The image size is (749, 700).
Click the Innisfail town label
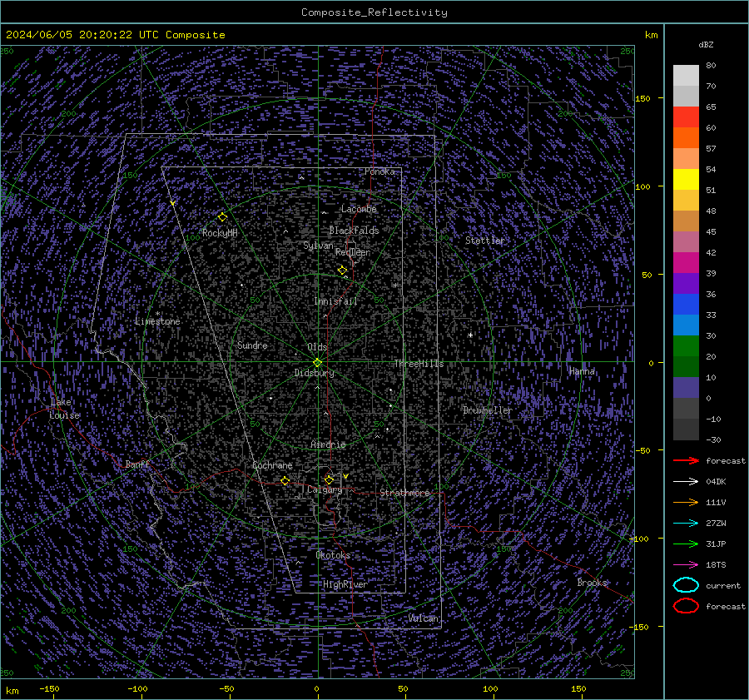[335, 301]
